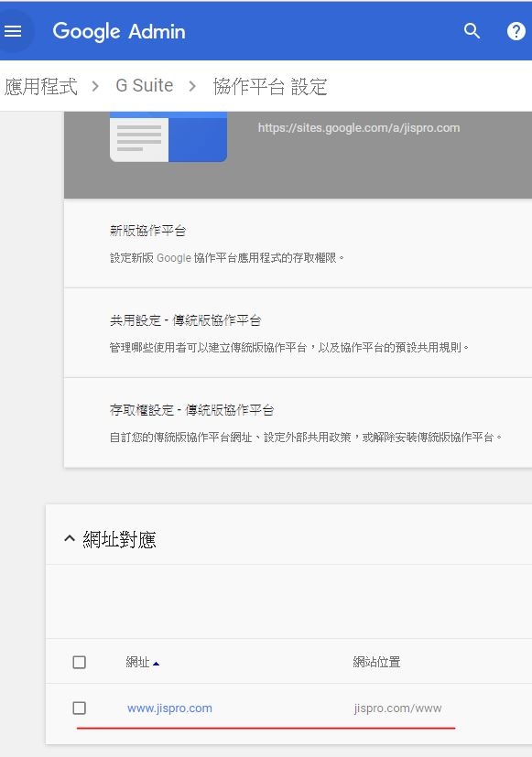Click the Google Admin logo
The width and height of the screenshot is (532, 757).
click(x=119, y=31)
